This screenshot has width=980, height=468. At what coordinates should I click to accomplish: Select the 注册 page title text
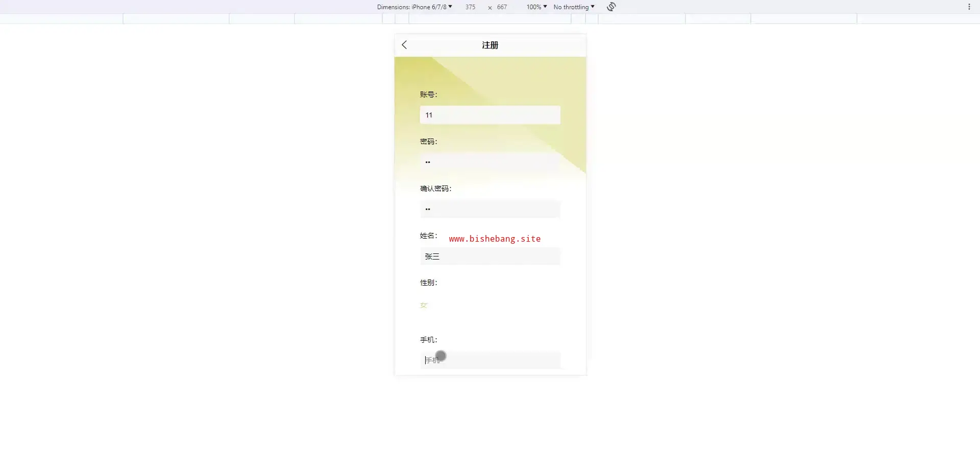(490, 45)
